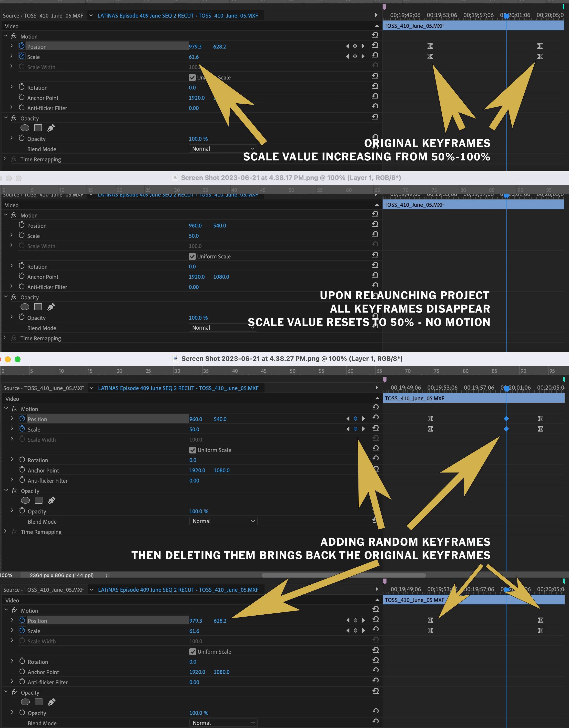Viewport: 569px width, 728px height.
Task: Select the blue diamond keyframe on the Scale row
Action: pos(506,429)
